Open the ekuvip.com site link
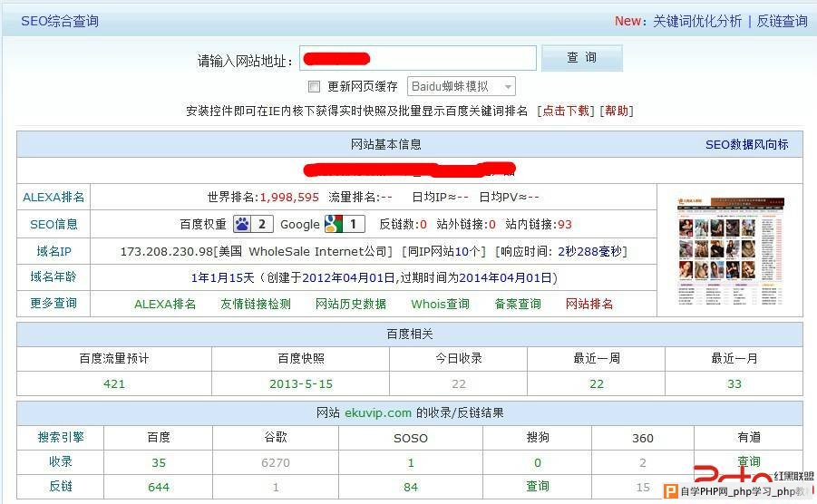Viewport: 817px width, 504px height. 378,412
